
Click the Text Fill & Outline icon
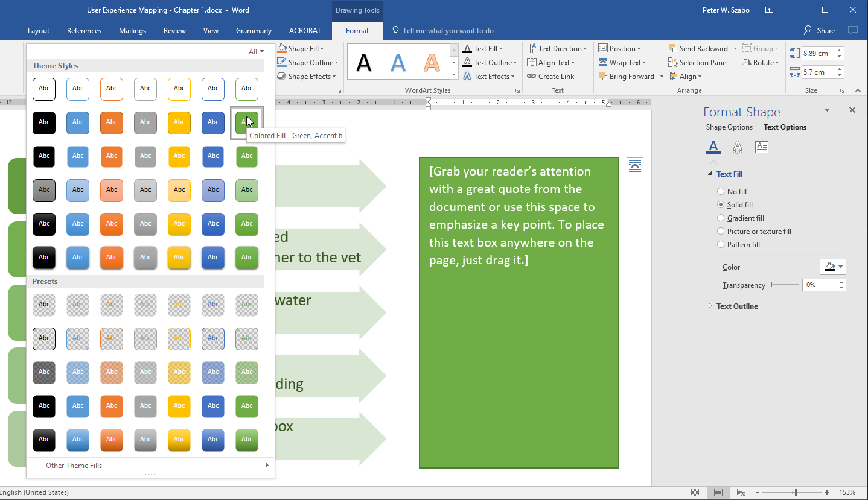[713, 147]
